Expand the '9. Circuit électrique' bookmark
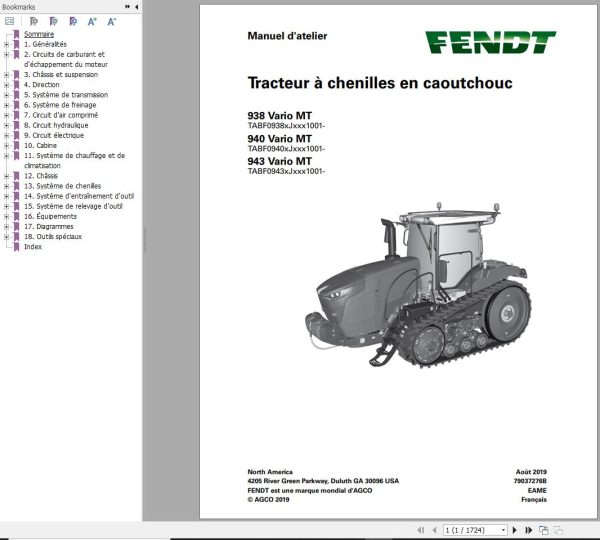600x540 pixels. [x=6, y=135]
